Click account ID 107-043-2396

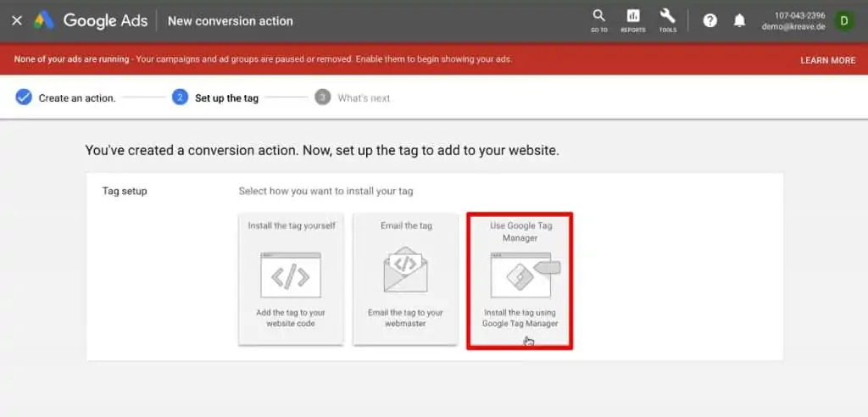(x=800, y=15)
